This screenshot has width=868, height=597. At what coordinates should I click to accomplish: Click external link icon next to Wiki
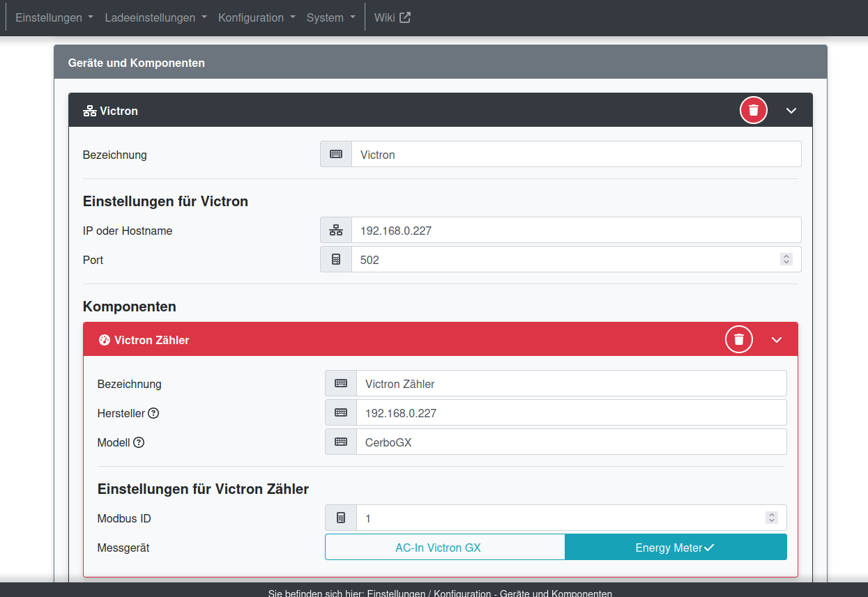coord(405,17)
